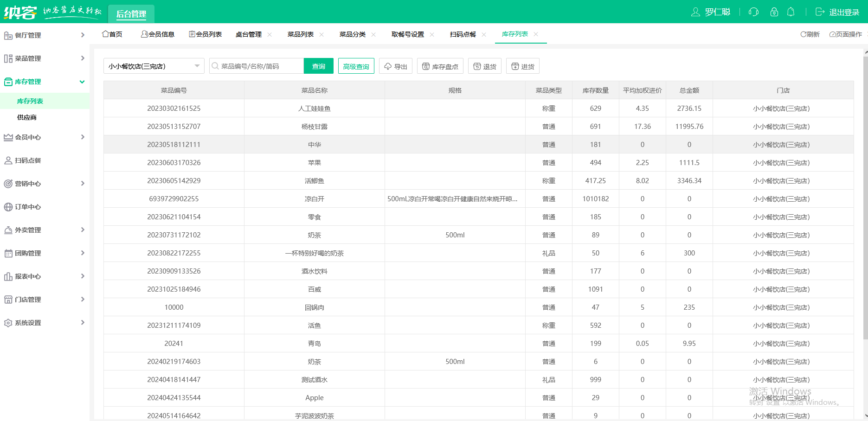Screen dimensions: 868x421
Task: Click 退出登录 link
Action: pyautogui.click(x=838, y=12)
